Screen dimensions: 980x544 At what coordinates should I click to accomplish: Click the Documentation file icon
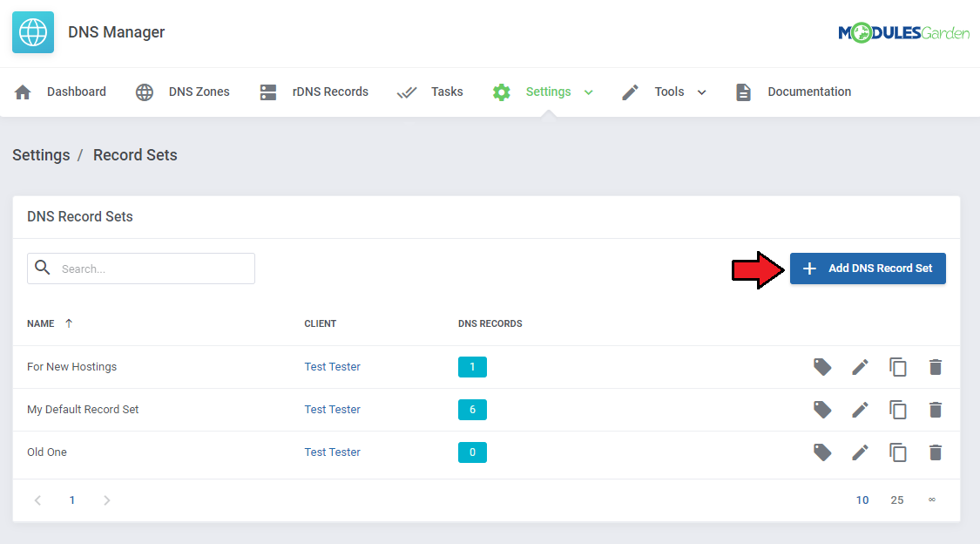(x=743, y=92)
